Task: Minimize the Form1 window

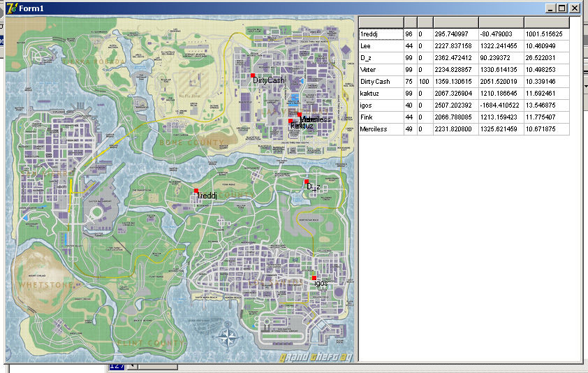Action: (551, 8)
